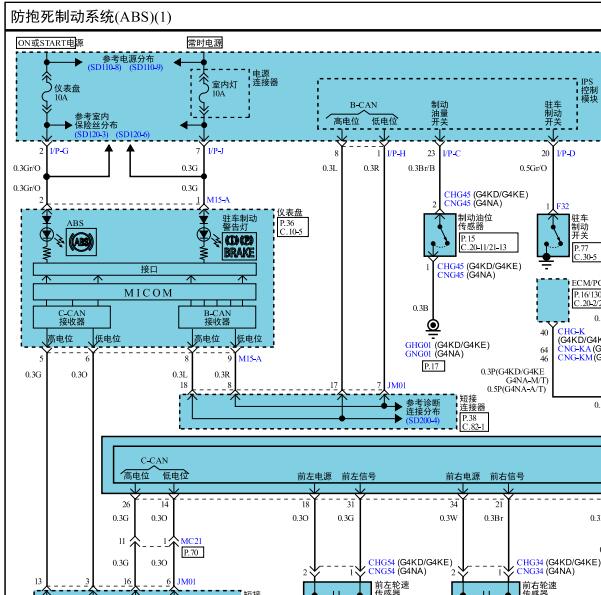Click the 前右电源 terminal label
601x595 pixels.
click(x=463, y=477)
